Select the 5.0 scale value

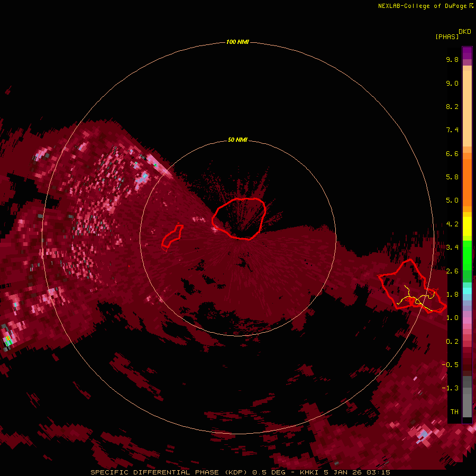pyautogui.click(x=452, y=200)
